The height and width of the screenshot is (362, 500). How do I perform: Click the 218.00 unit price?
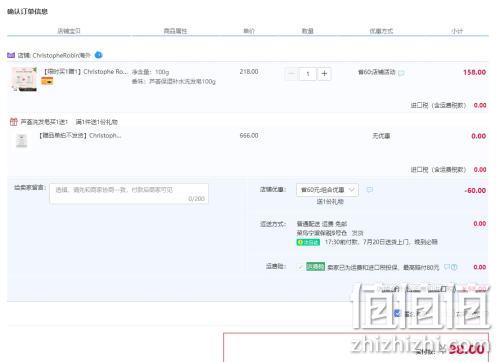tap(249, 72)
